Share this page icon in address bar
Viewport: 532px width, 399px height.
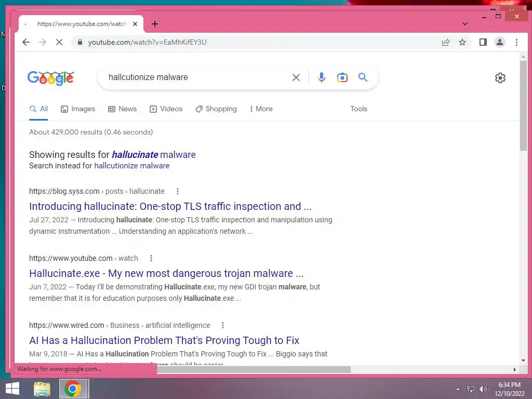446,42
